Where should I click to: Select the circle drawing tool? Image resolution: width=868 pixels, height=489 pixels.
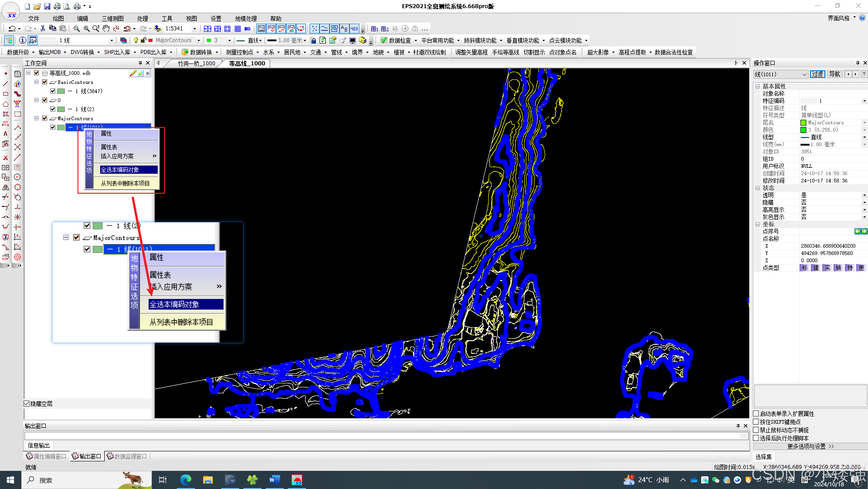[17, 177]
